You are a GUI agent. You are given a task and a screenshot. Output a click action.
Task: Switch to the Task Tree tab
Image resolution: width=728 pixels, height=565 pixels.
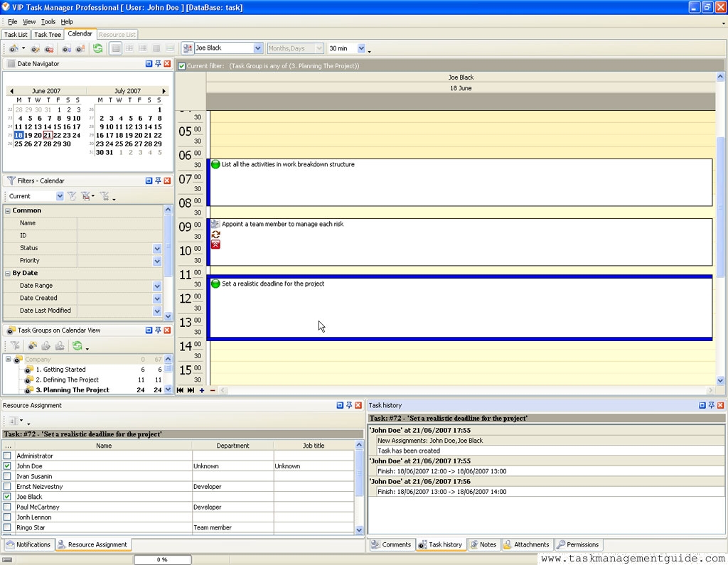click(48, 34)
